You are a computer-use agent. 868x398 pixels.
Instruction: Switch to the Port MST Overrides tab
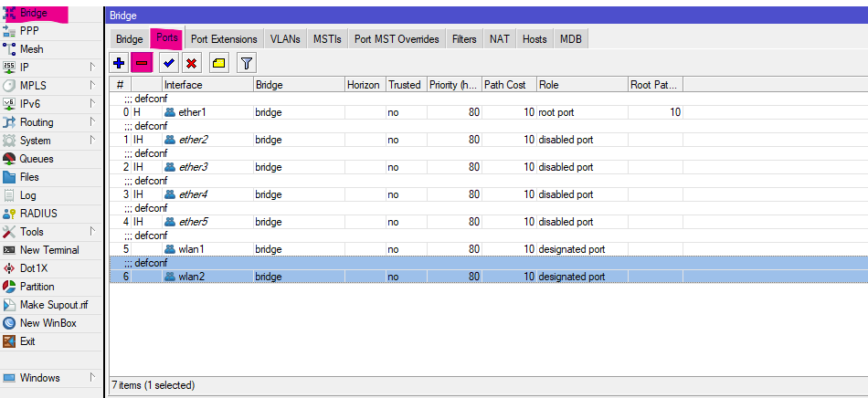coord(397,39)
